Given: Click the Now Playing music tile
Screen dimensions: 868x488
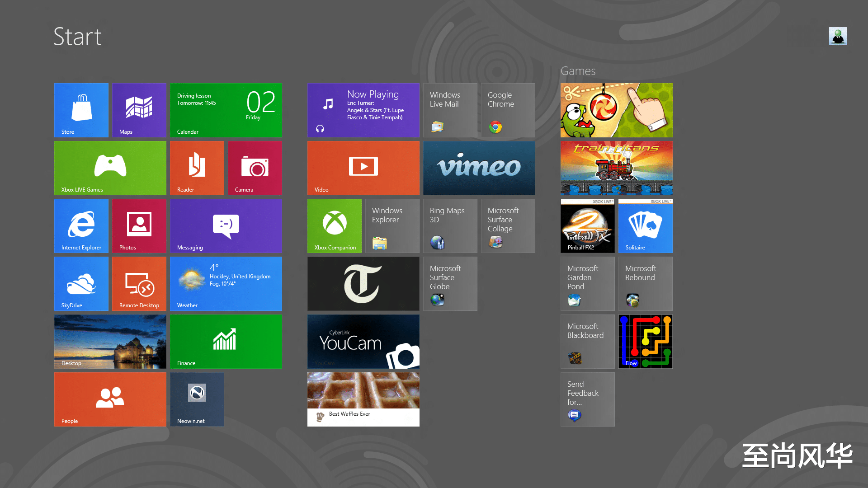Looking at the screenshot, I should coord(363,110).
